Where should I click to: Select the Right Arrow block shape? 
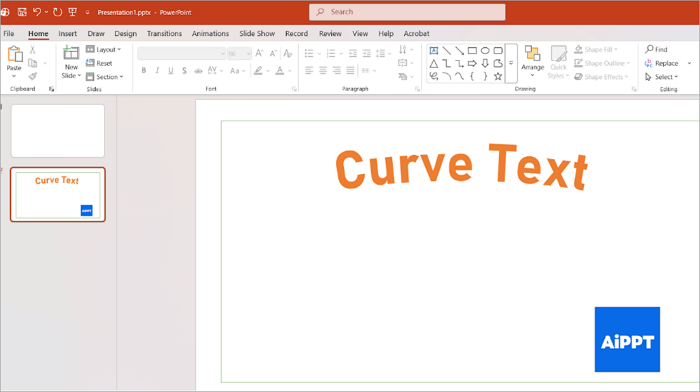click(x=472, y=63)
